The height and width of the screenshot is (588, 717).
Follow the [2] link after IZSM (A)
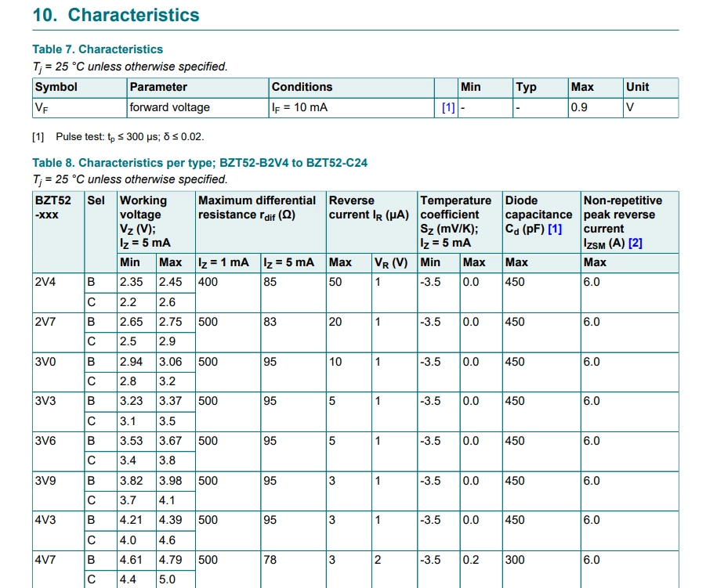pyautogui.click(x=636, y=243)
